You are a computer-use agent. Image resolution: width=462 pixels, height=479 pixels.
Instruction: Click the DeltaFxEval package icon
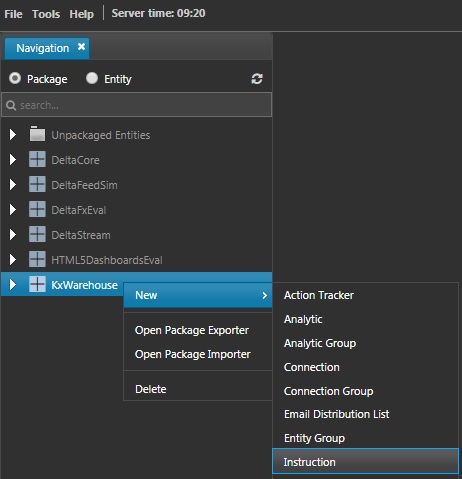coord(37,209)
